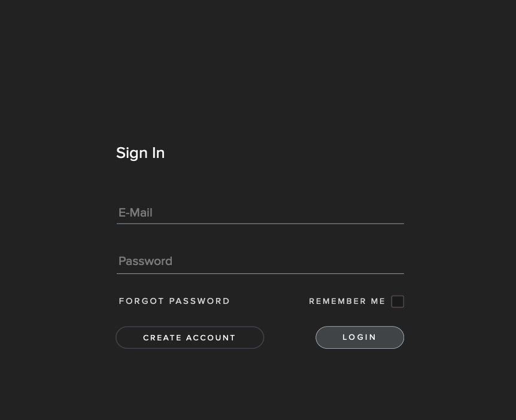Begin registration with Create Account
The image size is (516, 420).
click(x=190, y=337)
